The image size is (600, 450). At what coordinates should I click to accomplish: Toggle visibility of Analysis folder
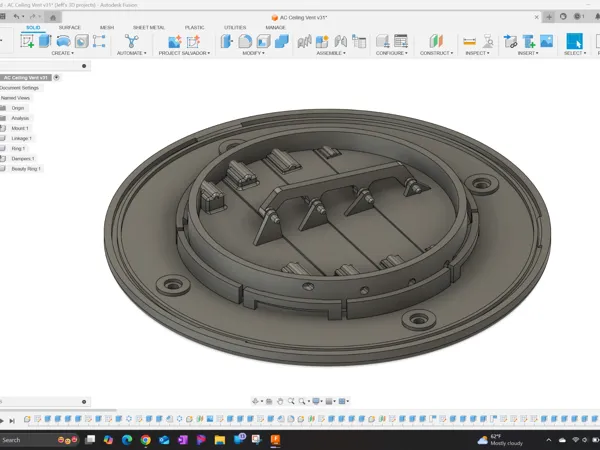point(3,118)
